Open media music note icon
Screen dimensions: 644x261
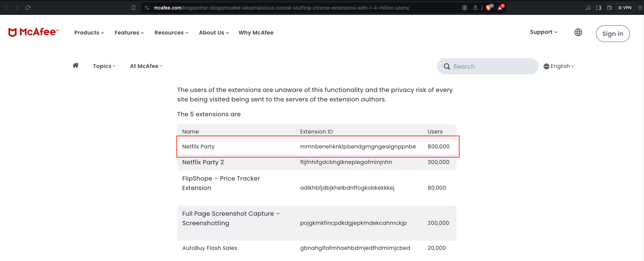[x=588, y=8]
